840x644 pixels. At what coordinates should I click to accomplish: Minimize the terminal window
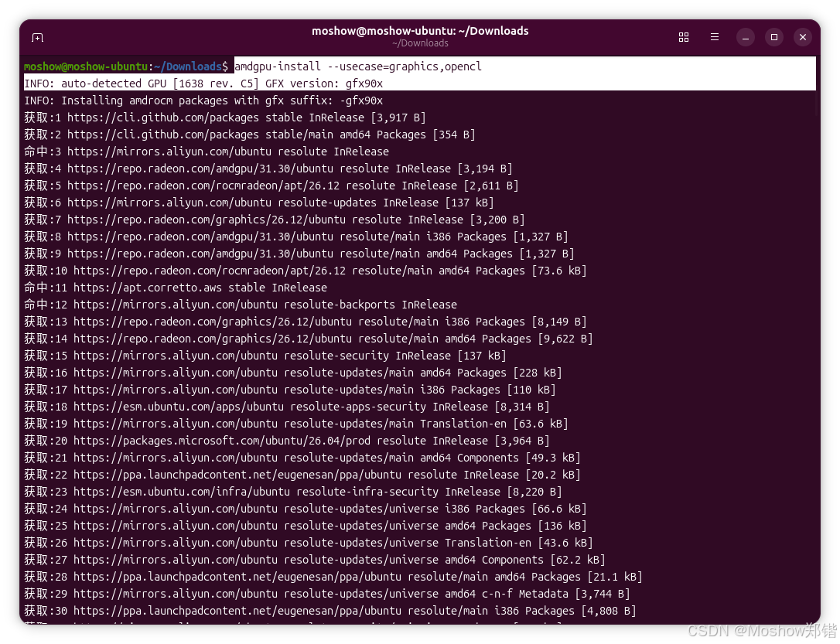pyautogui.click(x=745, y=37)
